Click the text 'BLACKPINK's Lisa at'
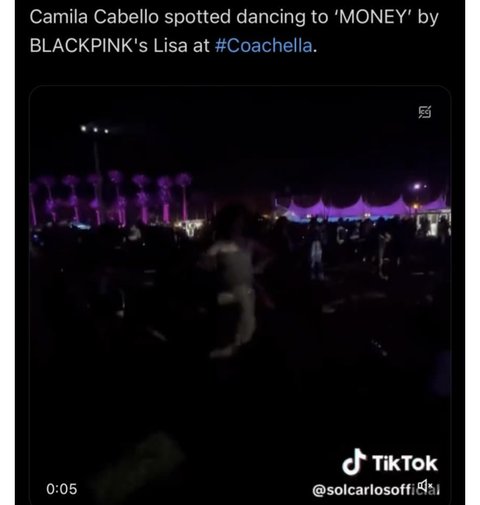The height and width of the screenshot is (505, 480). [119, 45]
